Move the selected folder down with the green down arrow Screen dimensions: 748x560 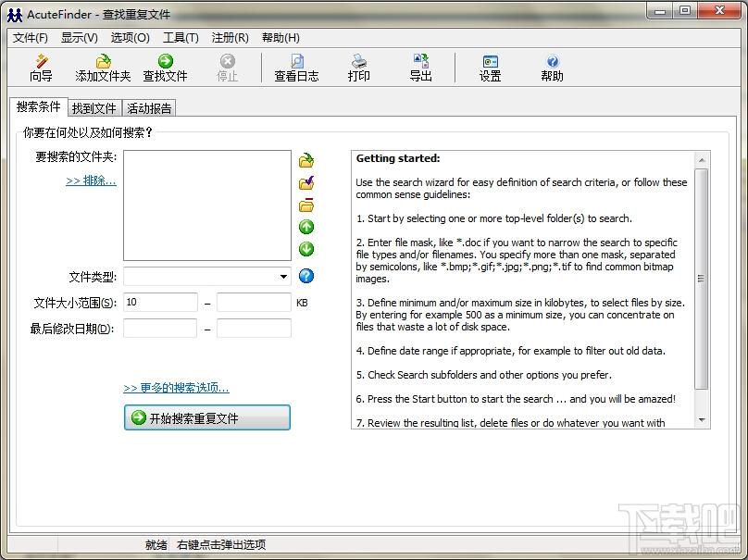[306, 249]
